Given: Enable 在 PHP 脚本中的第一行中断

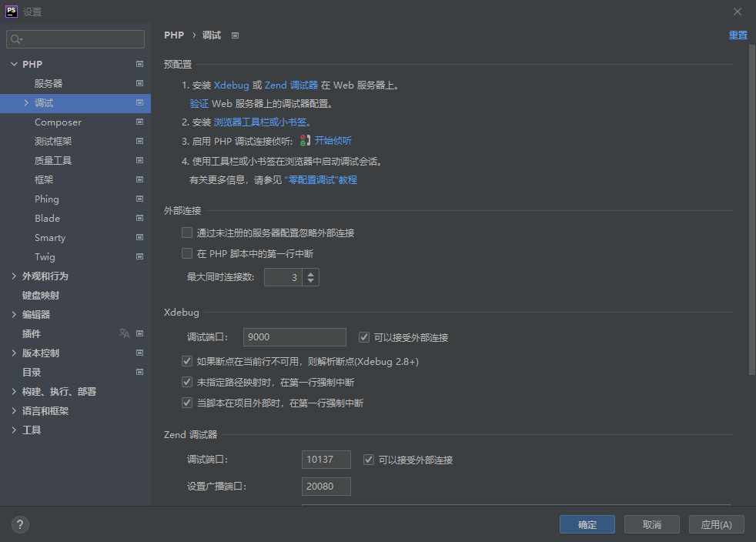Looking at the screenshot, I should [186, 253].
